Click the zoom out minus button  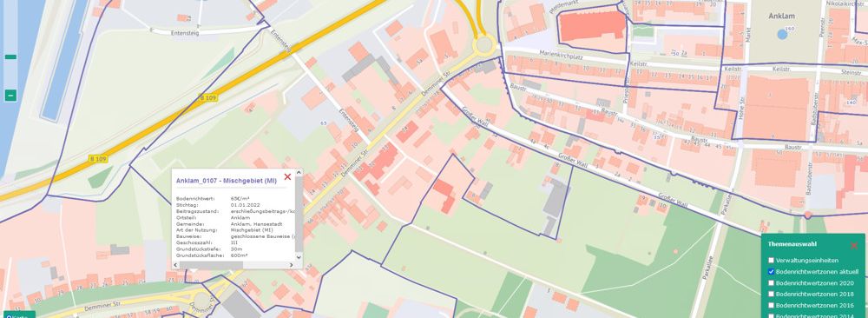coord(10,96)
